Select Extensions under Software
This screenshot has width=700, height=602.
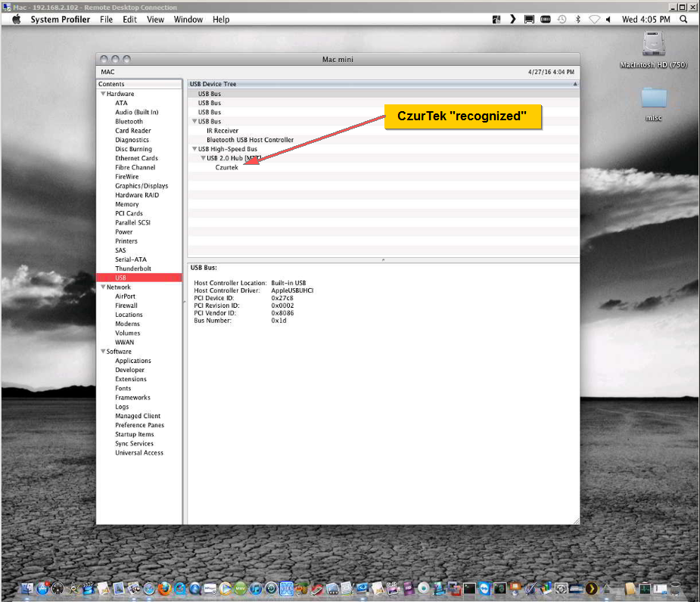(x=131, y=379)
